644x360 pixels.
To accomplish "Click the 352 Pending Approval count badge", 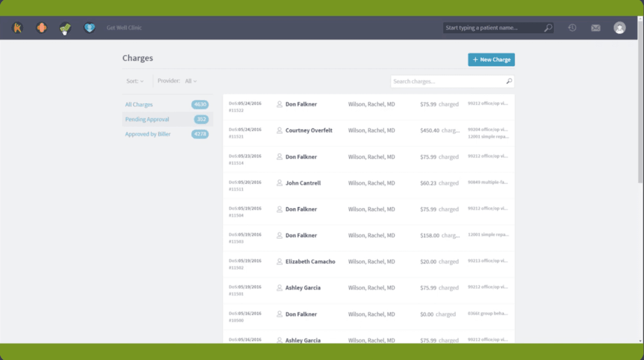I will pyautogui.click(x=201, y=119).
